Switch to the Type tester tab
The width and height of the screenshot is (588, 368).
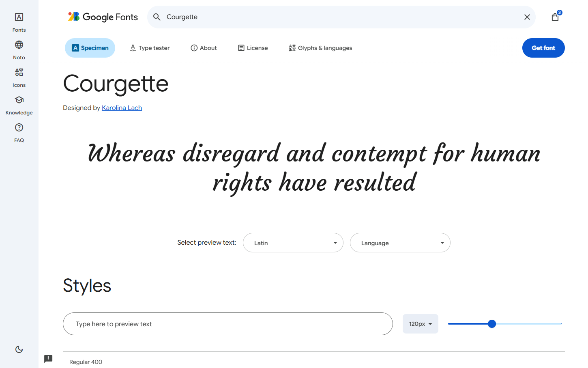click(x=149, y=47)
